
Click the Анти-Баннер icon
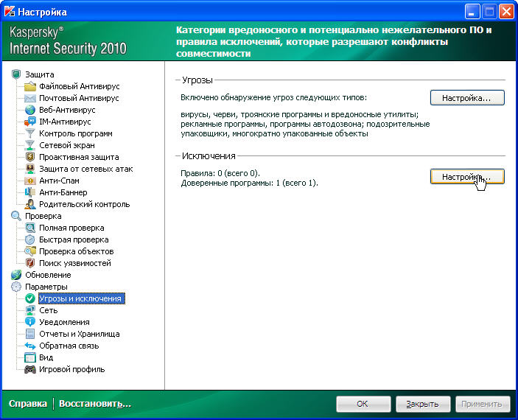click(30, 192)
